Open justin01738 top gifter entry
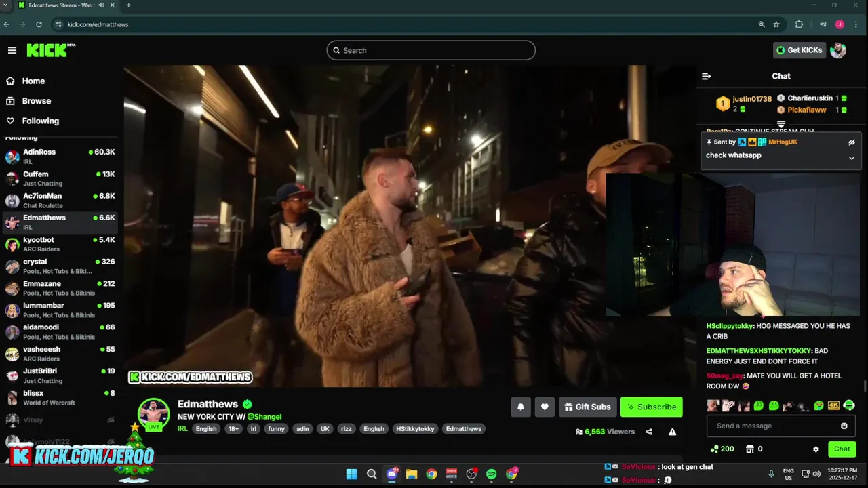 pos(743,104)
